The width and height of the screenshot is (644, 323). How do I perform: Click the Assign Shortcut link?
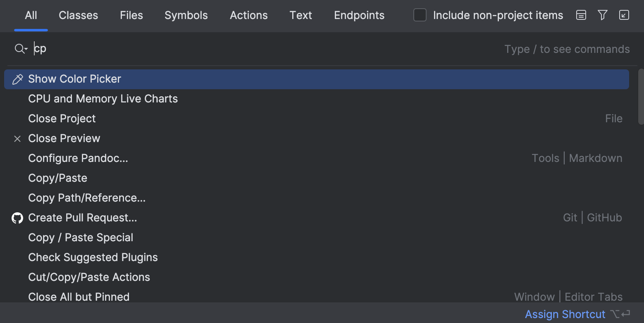[565, 314]
